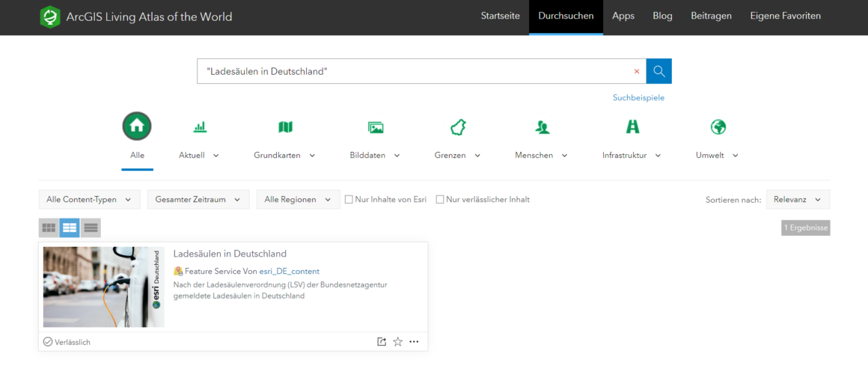Viewport: 868px width, 366px height.
Task: Open Eigene Favoriten in top navigation
Action: tap(786, 16)
